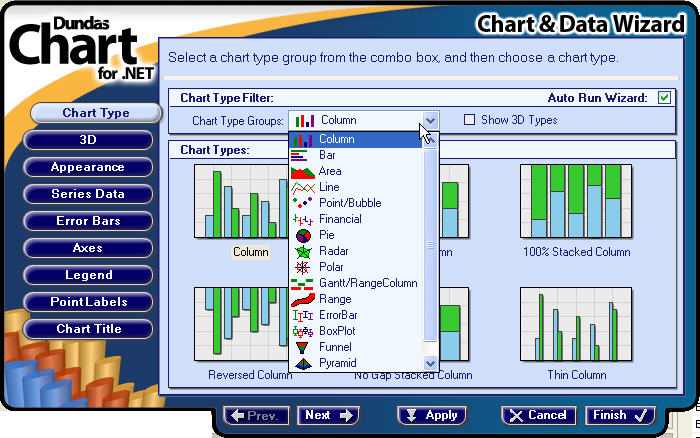The width and height of the screenshot is (700, 438).
Task: Switch to Series Data page
Action: pos(88,194)
